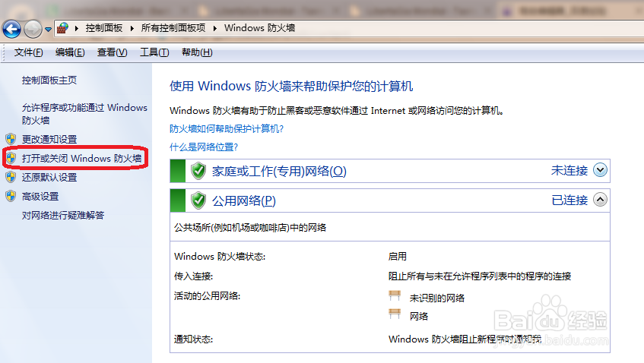This screenshot has height=363, width=644.
Task: Click the firewall icon in address bar
Action: [x=63, y=28]
